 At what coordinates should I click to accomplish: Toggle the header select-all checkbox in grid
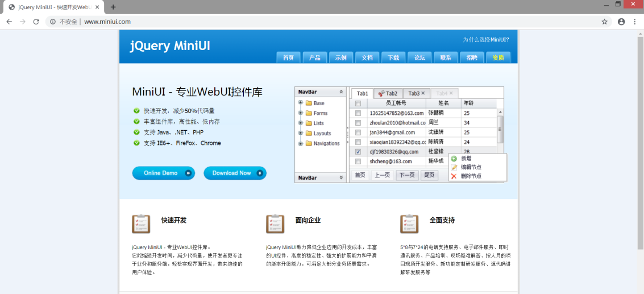358,103
